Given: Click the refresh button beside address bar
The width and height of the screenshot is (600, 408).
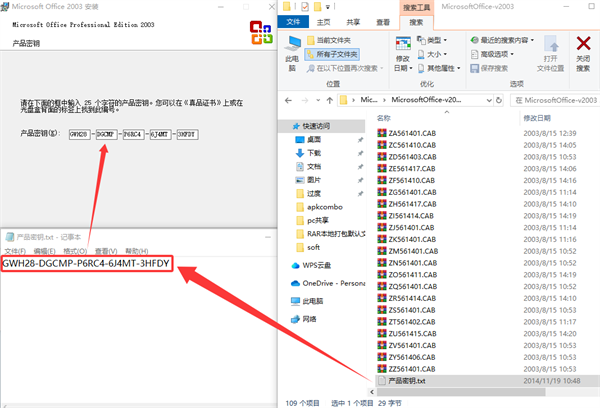Looking at the screenshot, I should click(x=499, y=100).
